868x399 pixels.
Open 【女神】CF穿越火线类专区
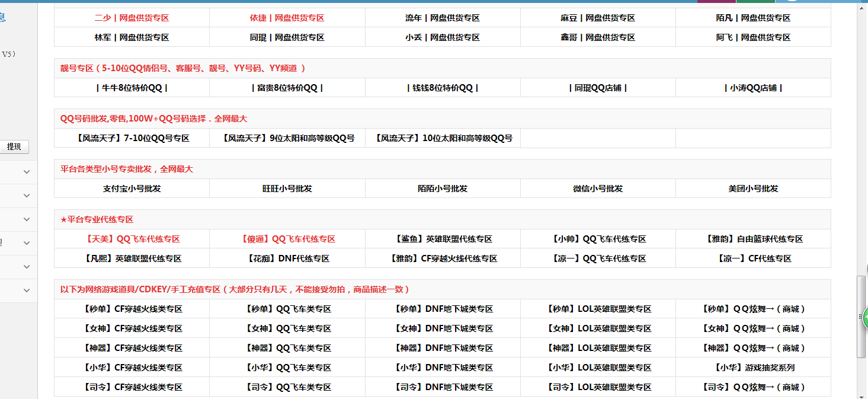tap(132, 328)
